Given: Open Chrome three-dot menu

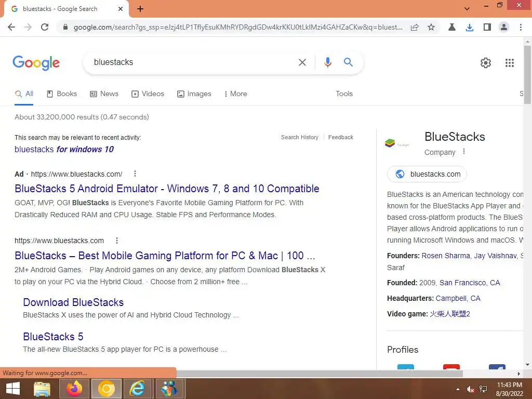Looking at the screenshot, I should pos(521,27).
